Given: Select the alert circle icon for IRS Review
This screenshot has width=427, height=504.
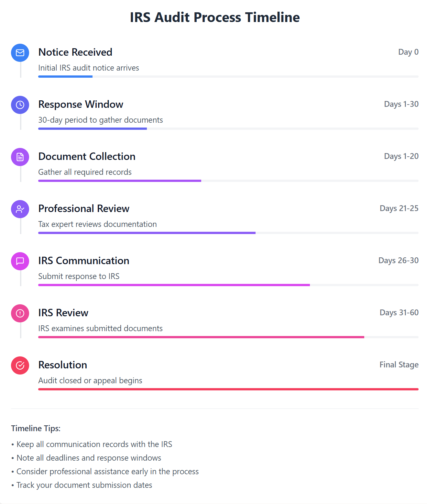Looking at the screenshot, I should [x=20, y=313].
